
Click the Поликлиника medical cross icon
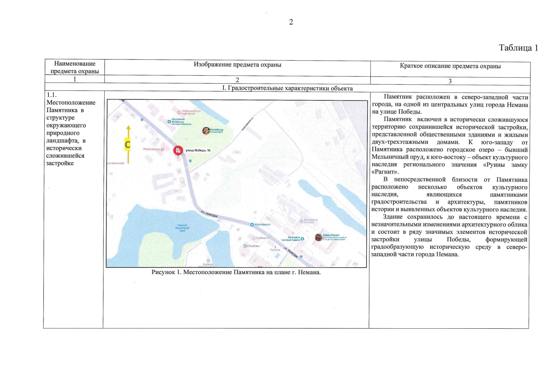tap(163, 149)
